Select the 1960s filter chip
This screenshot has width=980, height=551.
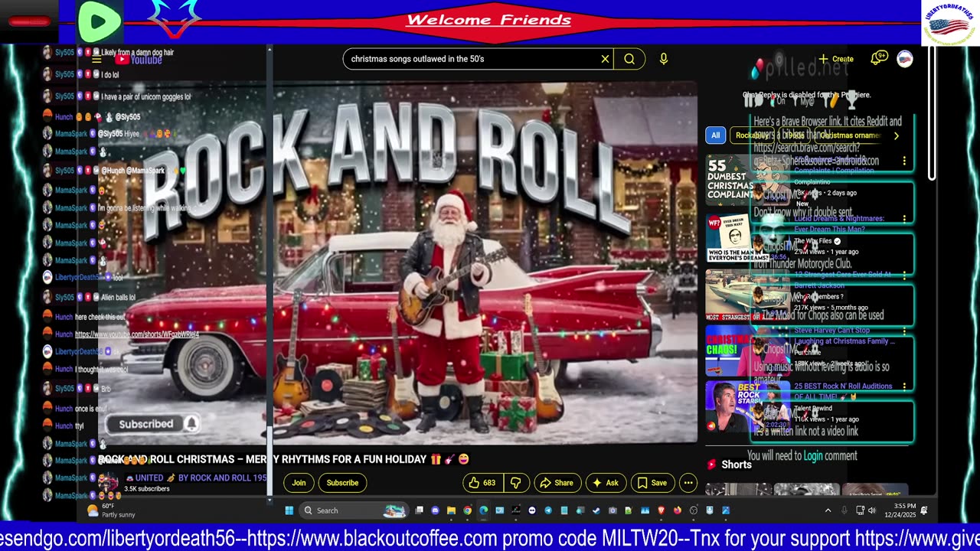coord(795,135)
